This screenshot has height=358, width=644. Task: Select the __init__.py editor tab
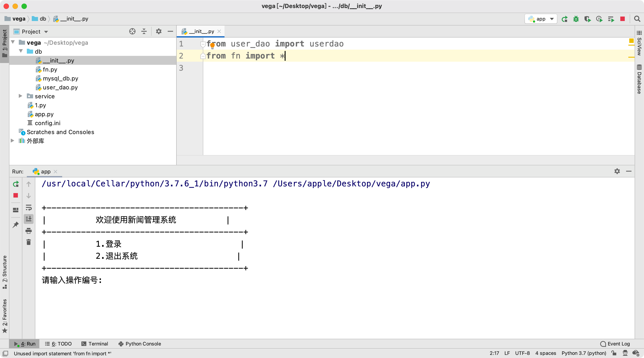tap(201, 32)
